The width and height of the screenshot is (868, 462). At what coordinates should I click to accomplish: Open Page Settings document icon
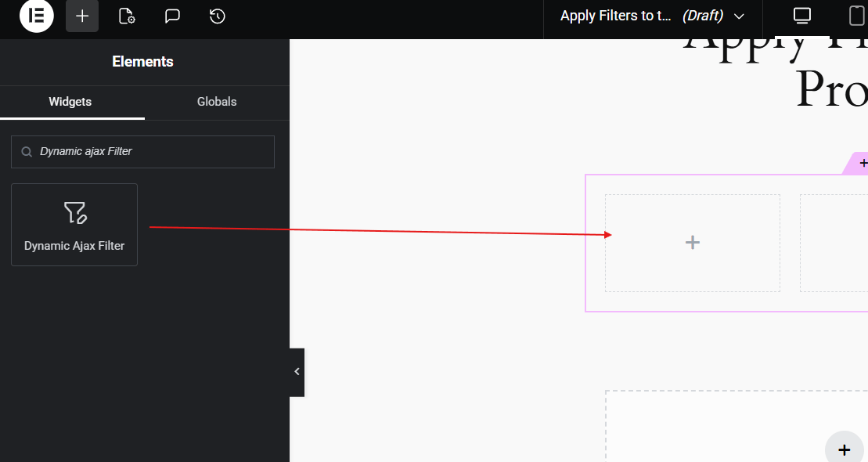pos(126,16)
